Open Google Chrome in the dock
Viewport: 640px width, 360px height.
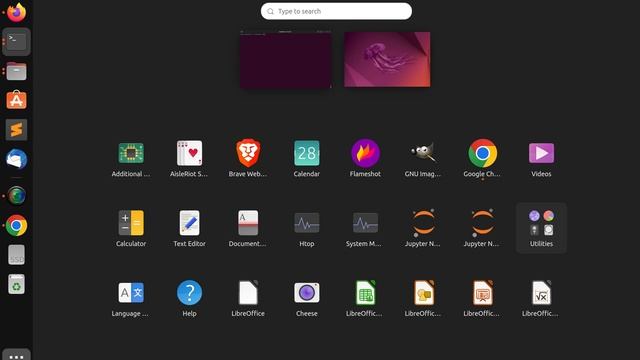click(16, 225)
